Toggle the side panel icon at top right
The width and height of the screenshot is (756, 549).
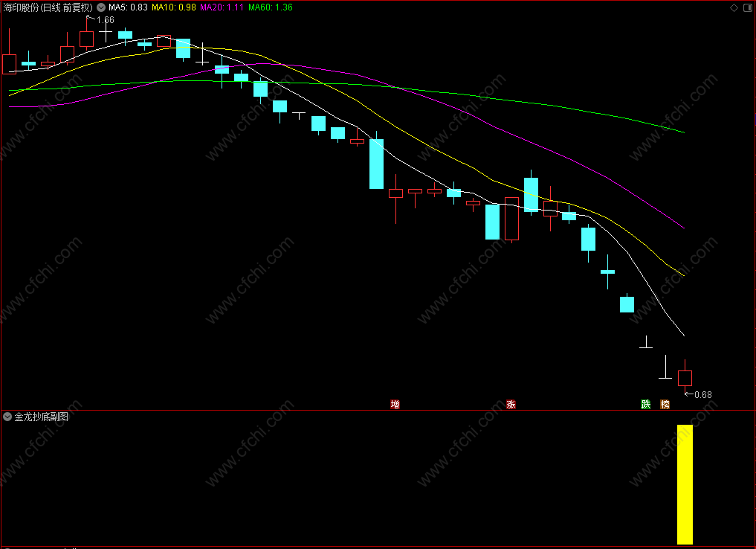tap(748, 7)
